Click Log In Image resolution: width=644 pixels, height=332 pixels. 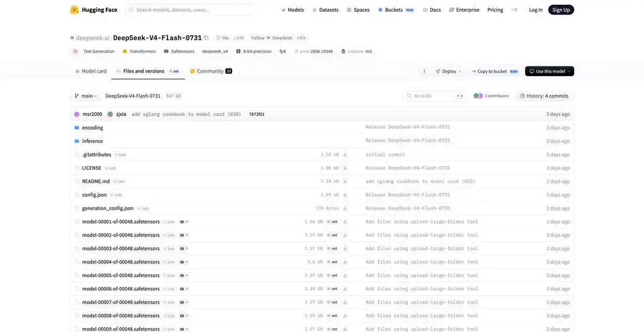[x=536, y=10]
